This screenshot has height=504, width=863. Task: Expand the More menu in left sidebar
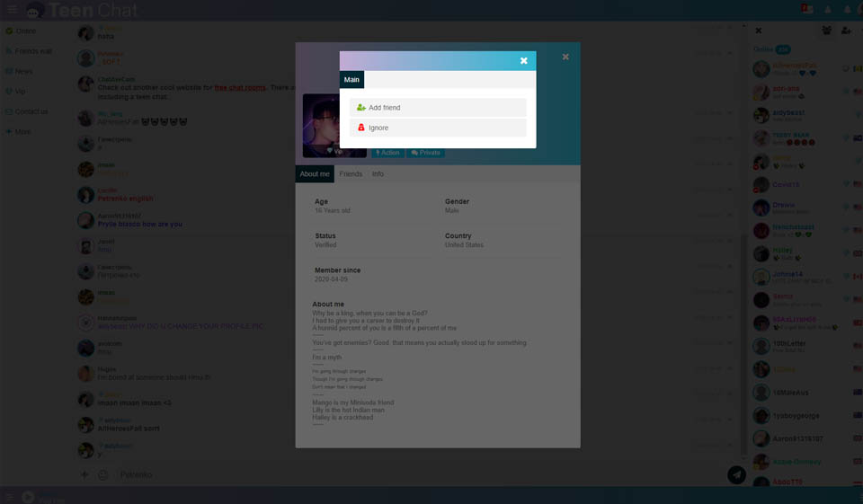coord(22,131)
